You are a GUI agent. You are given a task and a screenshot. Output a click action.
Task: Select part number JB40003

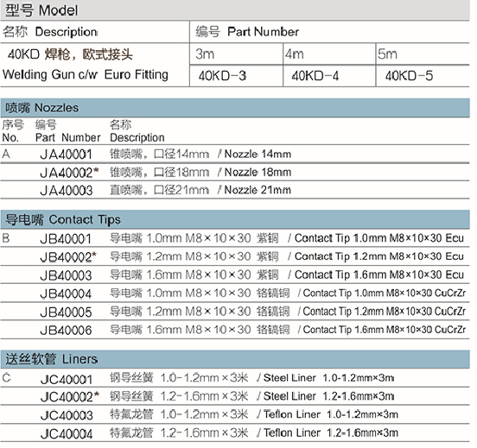pos(66,275)
